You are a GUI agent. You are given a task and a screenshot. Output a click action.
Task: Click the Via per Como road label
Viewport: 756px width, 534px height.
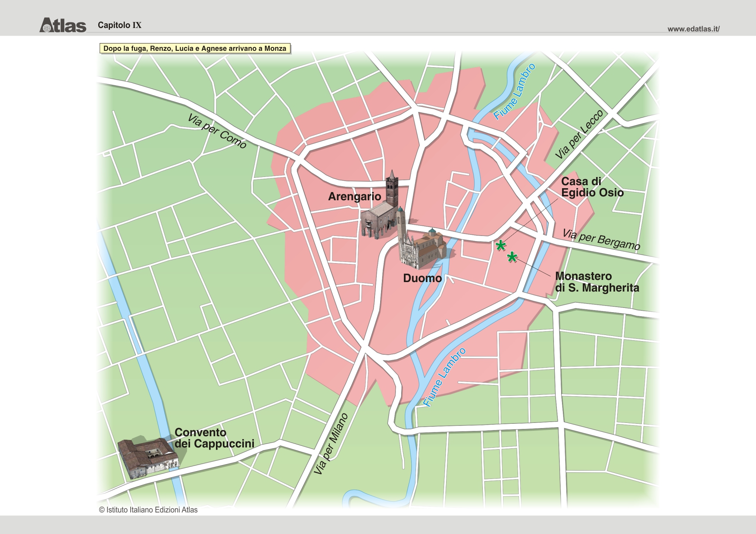pos(217,131)
